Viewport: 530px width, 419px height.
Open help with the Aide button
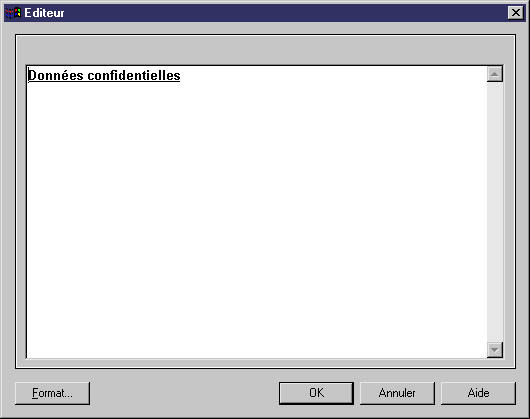pos(478,393)
